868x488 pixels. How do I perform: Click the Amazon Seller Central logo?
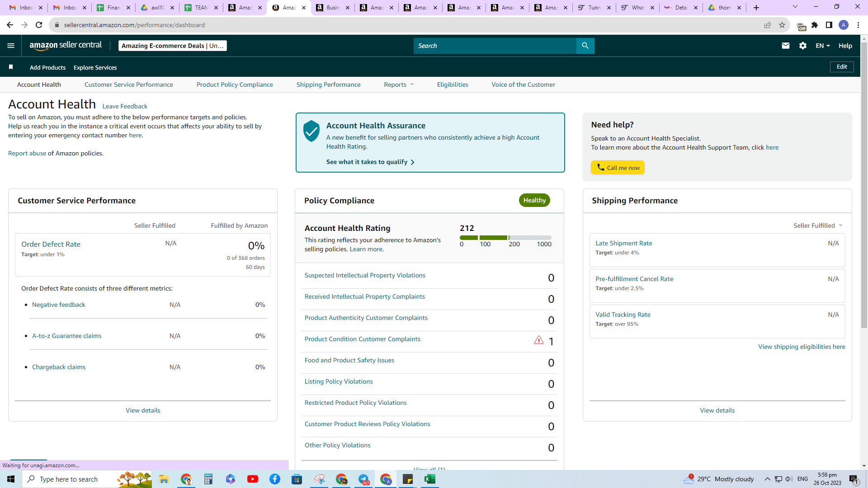pyautogui.click(x=66, y=45)
